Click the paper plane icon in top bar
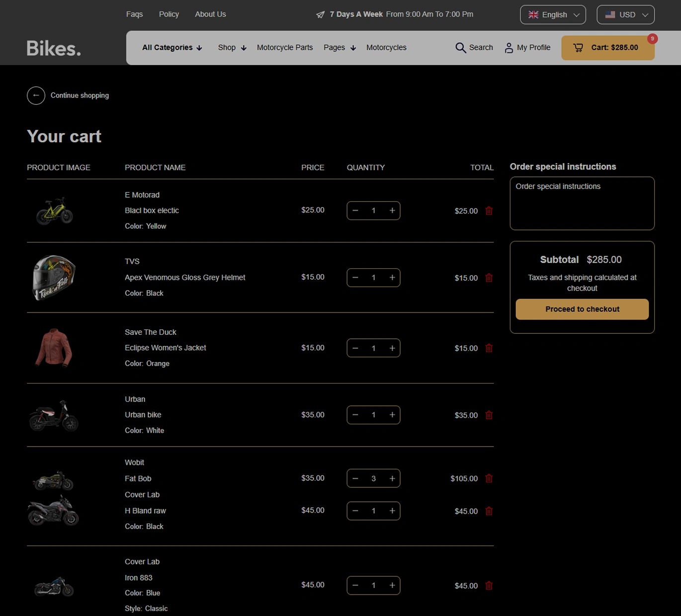Viewport: 681px width, 616px height. pos(321,14)
